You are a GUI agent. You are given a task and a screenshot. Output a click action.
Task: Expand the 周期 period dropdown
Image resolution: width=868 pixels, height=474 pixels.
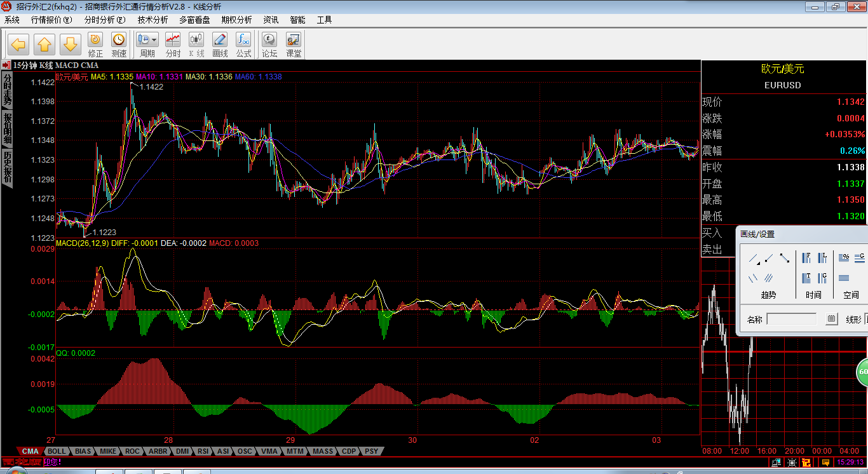[x=154, y=40]
